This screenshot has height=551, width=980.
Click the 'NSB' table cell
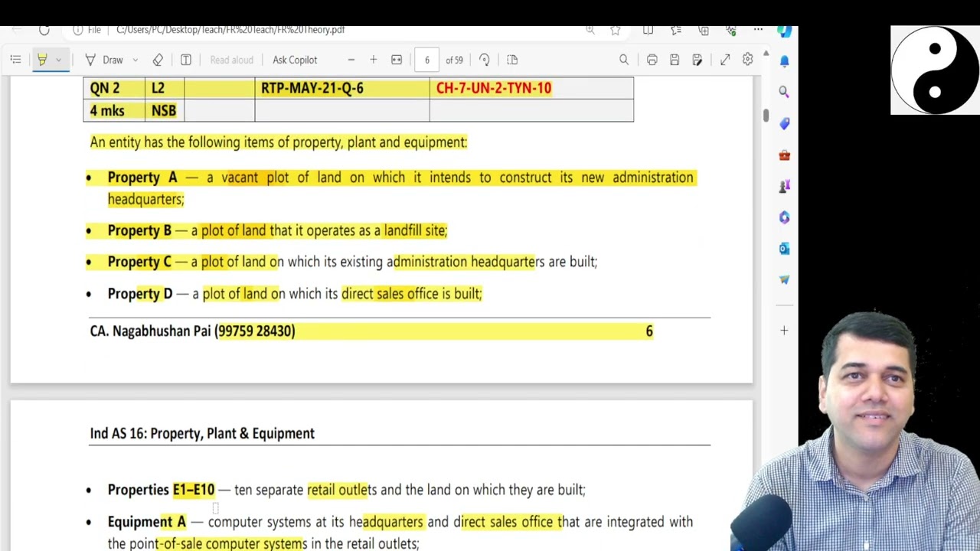point(164,111)
